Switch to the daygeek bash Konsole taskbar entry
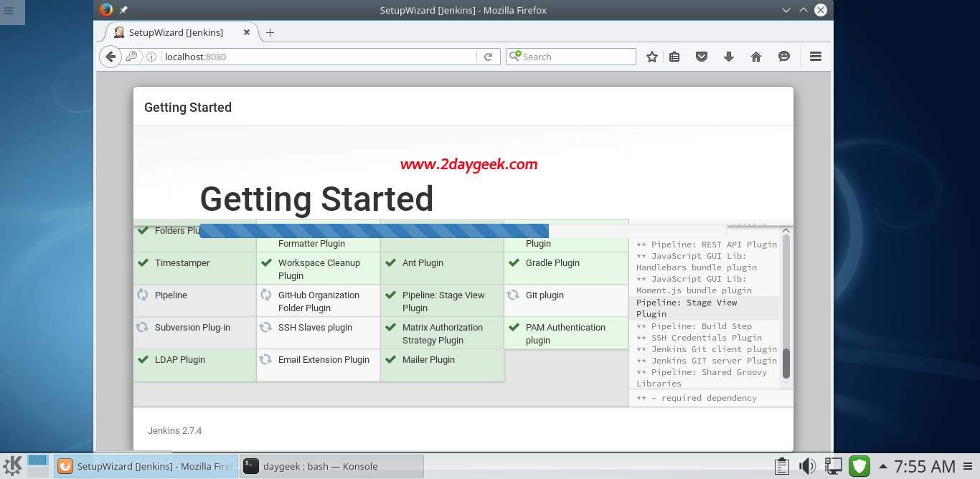Viewport: 980px width, 479px height. [331, 466]
